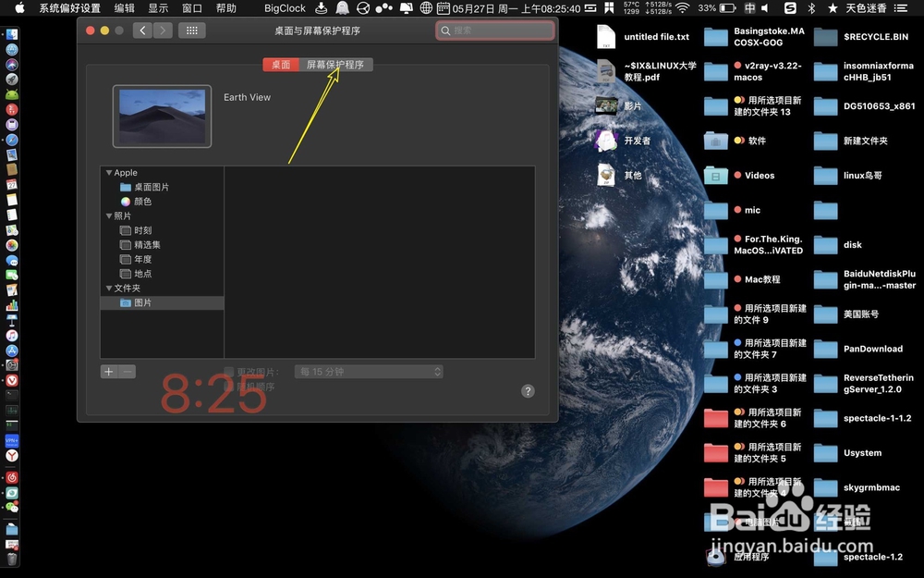Viewport: 924px width, 578px height.
Task: Open the 显示 menu
Action: [x=158, y=8]
